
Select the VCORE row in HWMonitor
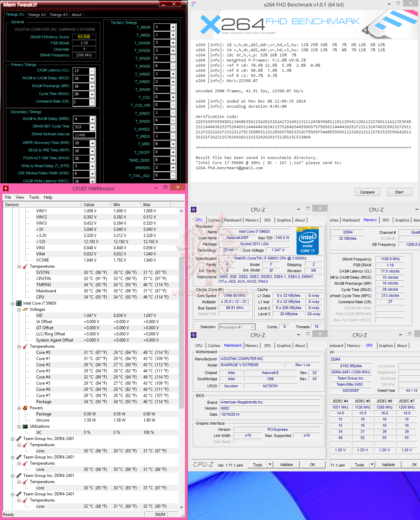tap(91, 260)
